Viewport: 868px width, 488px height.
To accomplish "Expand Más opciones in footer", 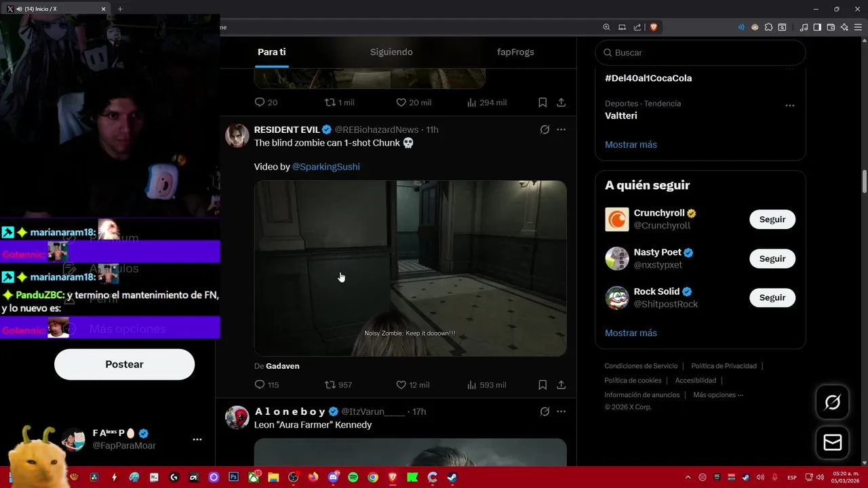I will click(718, 395).
